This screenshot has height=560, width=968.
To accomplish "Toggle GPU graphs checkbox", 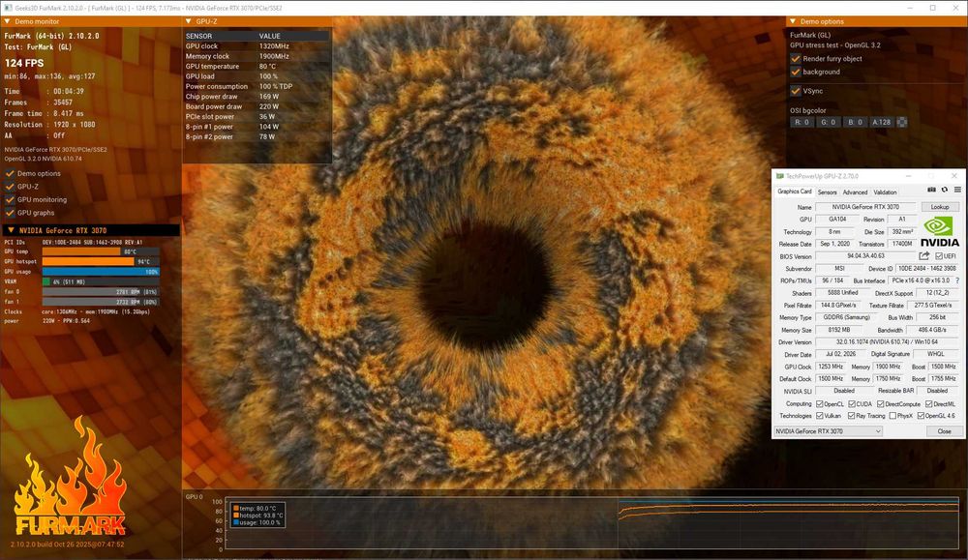I will click(x=10, y=213).
